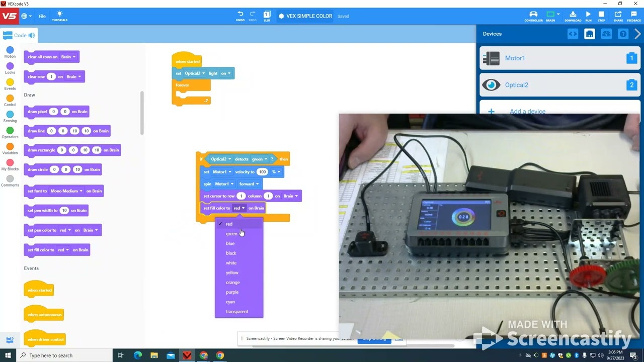Select the Comments block category
The width and height of the screenshot is (644, 362).
click(10, 181)
